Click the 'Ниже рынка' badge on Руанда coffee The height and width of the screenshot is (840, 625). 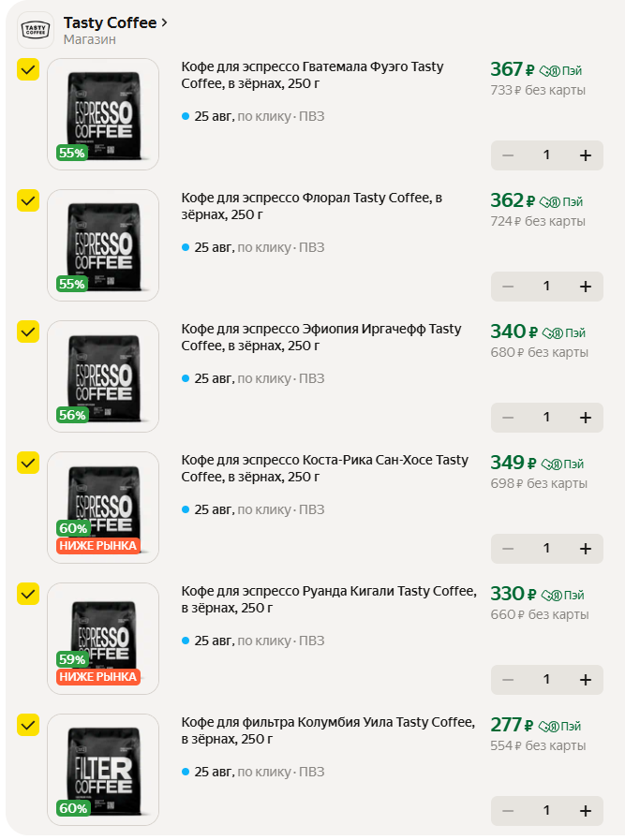98,676
